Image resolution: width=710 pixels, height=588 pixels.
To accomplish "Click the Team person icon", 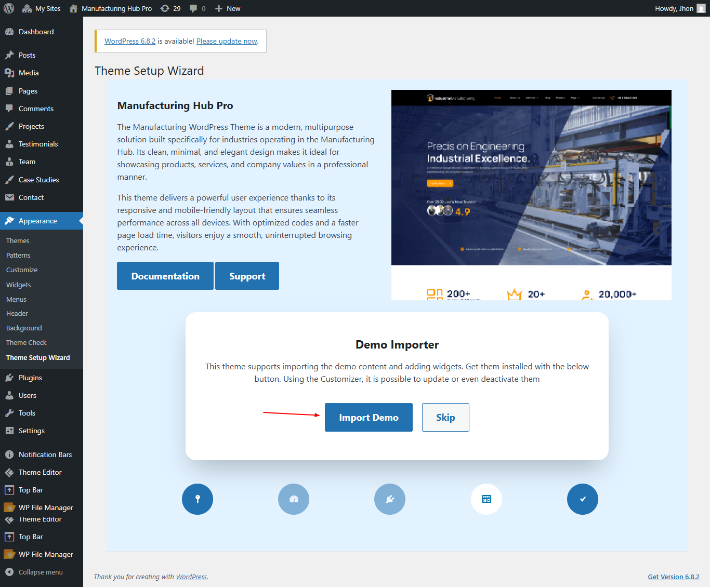I will (9, 162).
